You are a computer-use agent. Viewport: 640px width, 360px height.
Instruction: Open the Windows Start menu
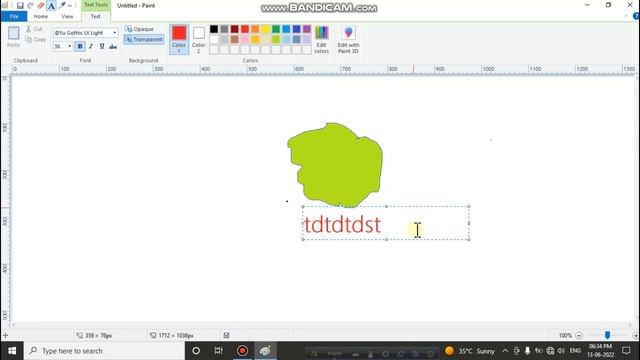point(12,351)
